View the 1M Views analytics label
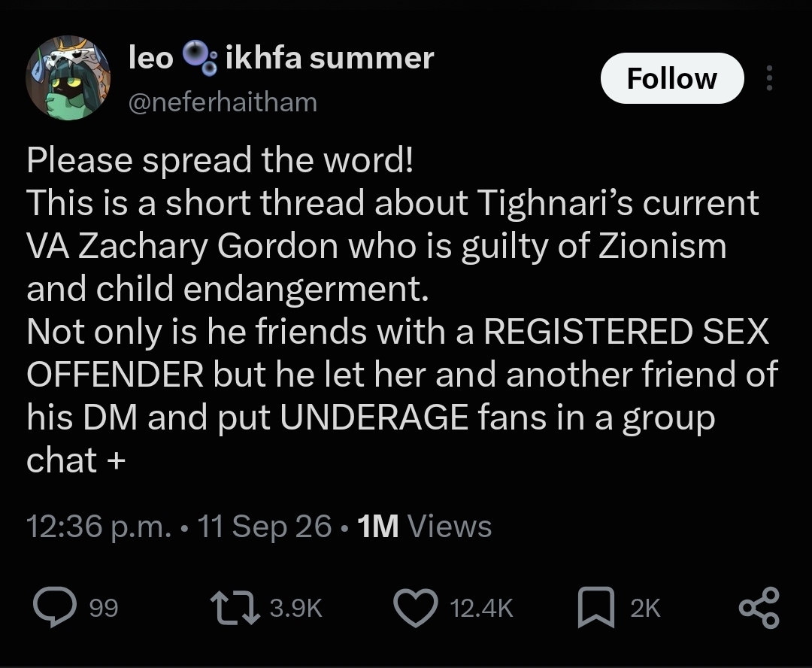Screen dimensions: 812x668 point(424,527)
